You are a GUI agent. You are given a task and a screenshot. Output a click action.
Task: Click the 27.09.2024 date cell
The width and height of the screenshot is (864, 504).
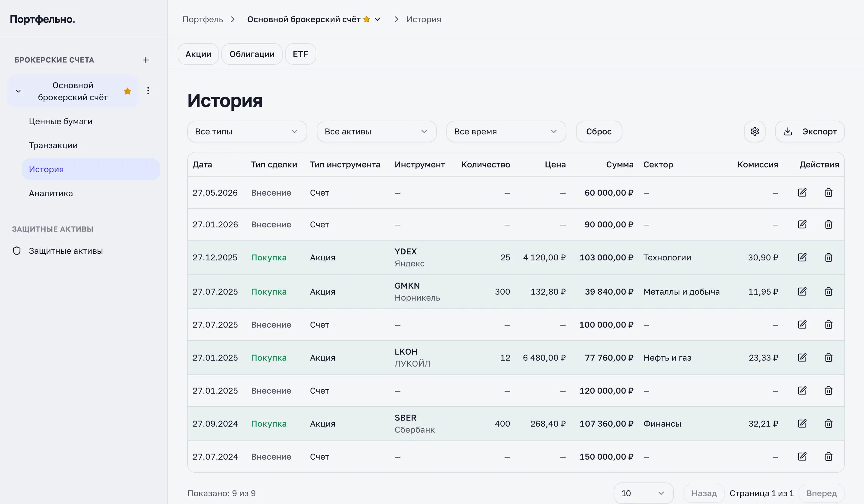tap(215, 424)
